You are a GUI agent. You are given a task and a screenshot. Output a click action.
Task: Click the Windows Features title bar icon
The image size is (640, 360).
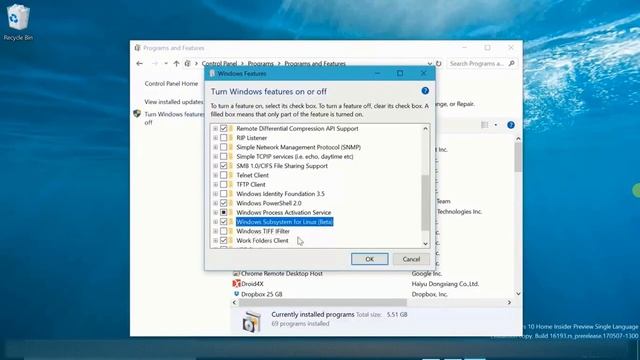[212, 73]
